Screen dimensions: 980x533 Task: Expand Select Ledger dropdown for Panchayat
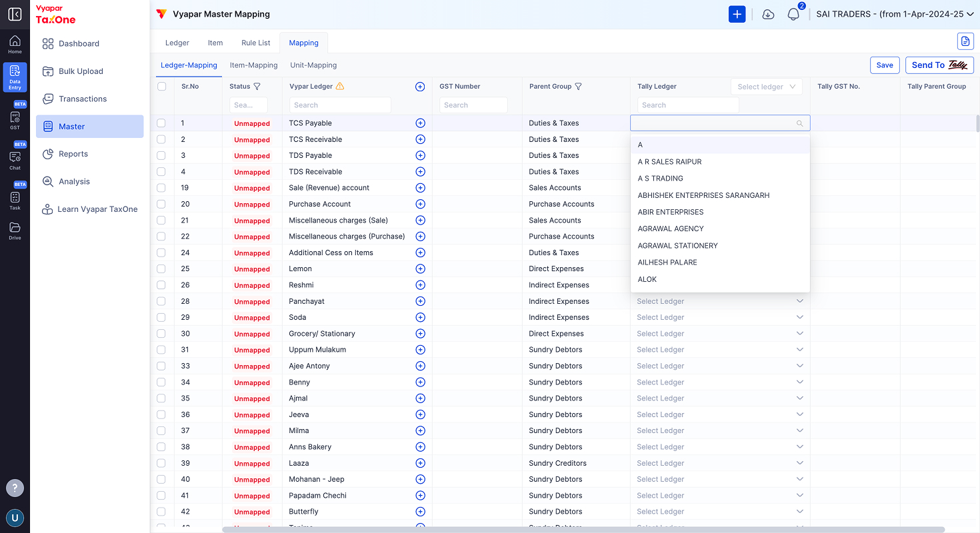pyautogui.click(x=720, y=301)
